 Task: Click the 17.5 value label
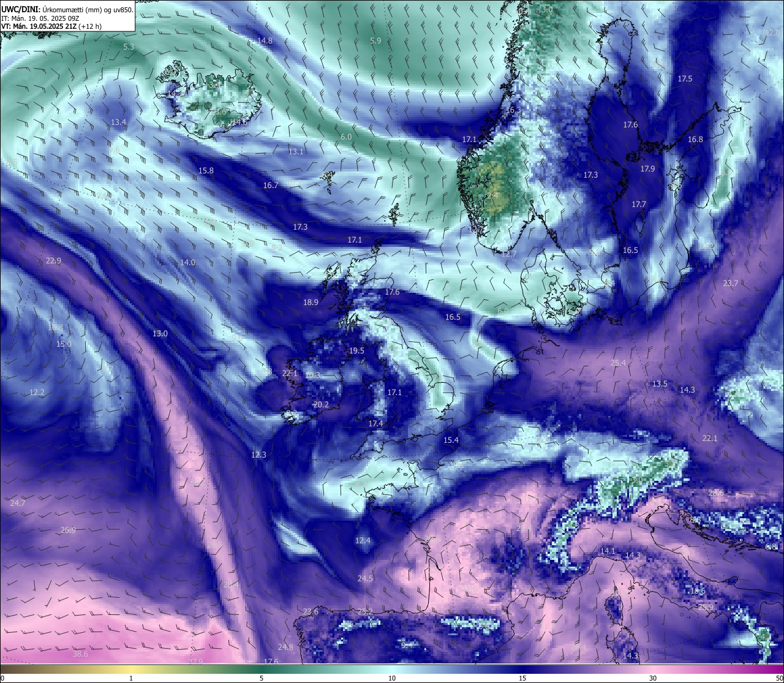click(685, 78)
